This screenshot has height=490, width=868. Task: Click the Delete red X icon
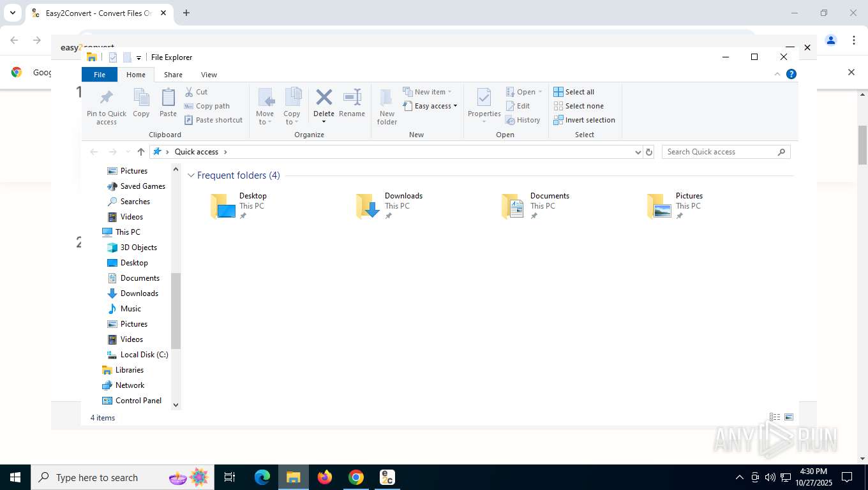pyautogui.click(x=324, y=98)
